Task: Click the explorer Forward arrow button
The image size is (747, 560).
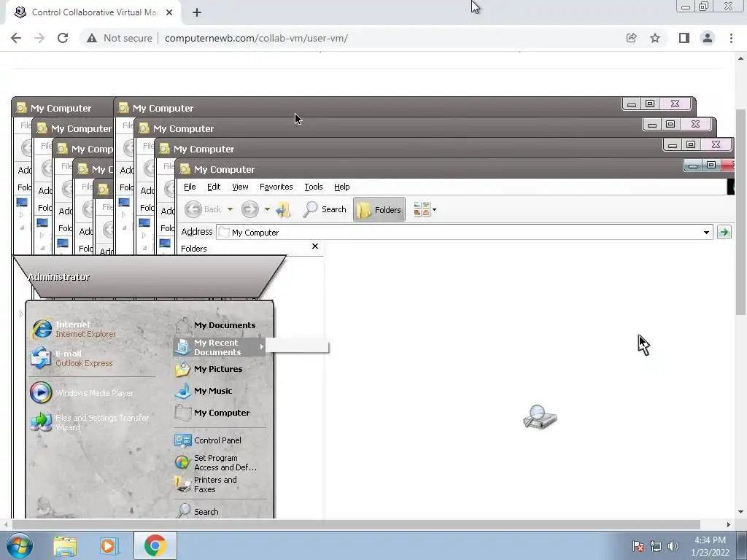Action: click(x=249, y=209)
